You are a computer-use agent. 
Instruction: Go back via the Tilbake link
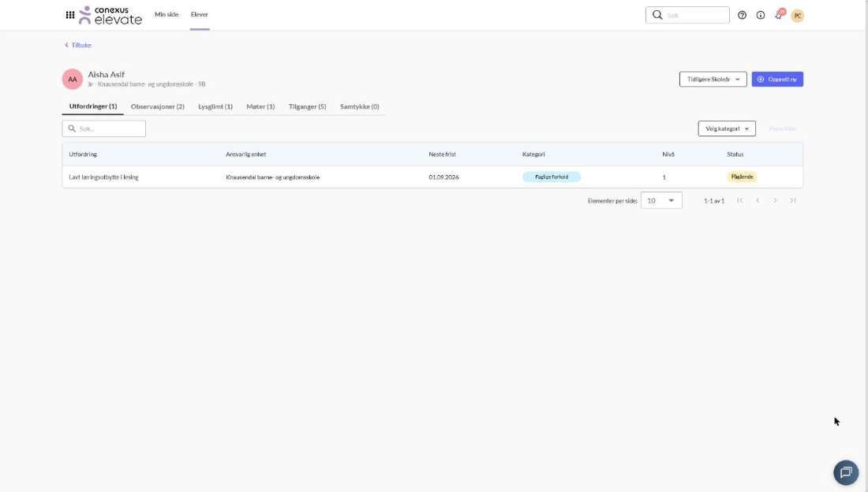[78, 45]
